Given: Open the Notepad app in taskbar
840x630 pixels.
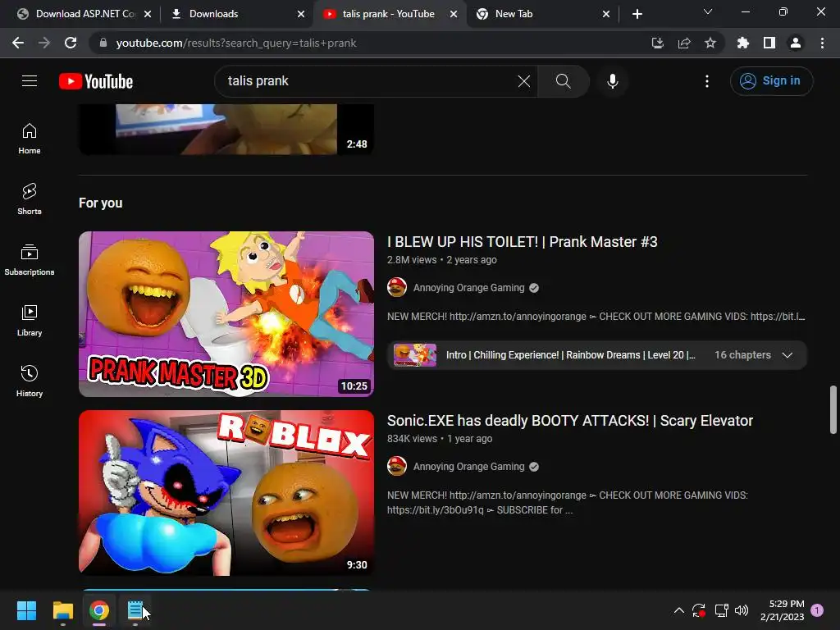Looking at the screenshot, I should click(x=135, y=610).
